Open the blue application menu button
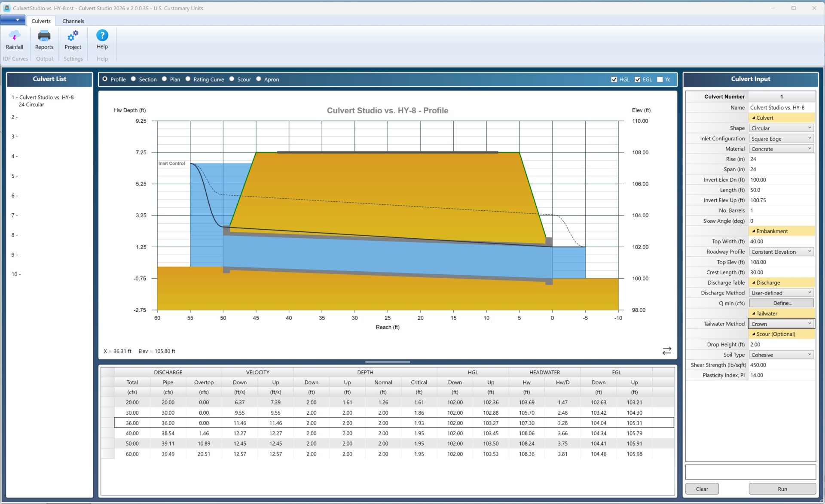Image resolution: width=825 pixels, height=504 pixels. 13,20
